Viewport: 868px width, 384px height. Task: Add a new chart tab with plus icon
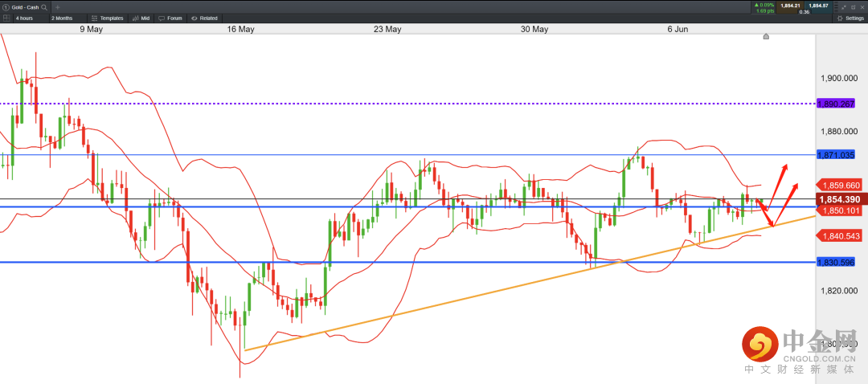[x=58, y=6]
